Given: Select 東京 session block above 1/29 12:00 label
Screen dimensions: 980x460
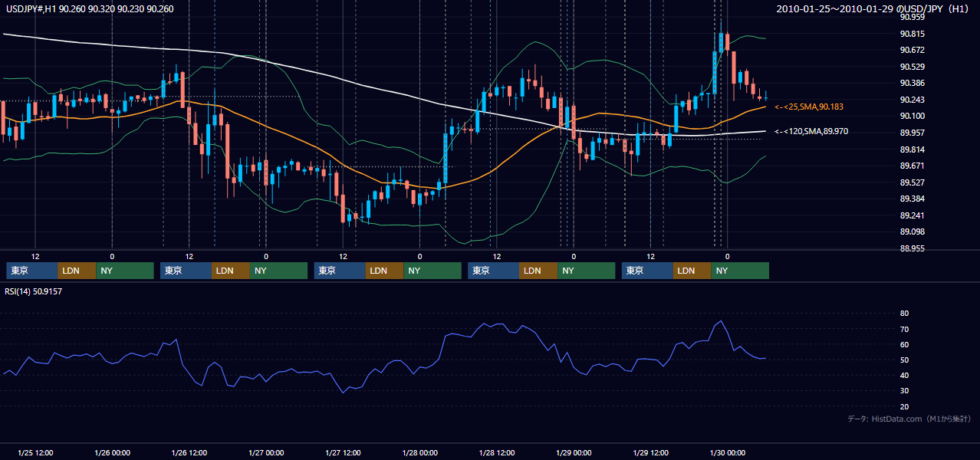Looking at the screenshot, I should (648, 271).
